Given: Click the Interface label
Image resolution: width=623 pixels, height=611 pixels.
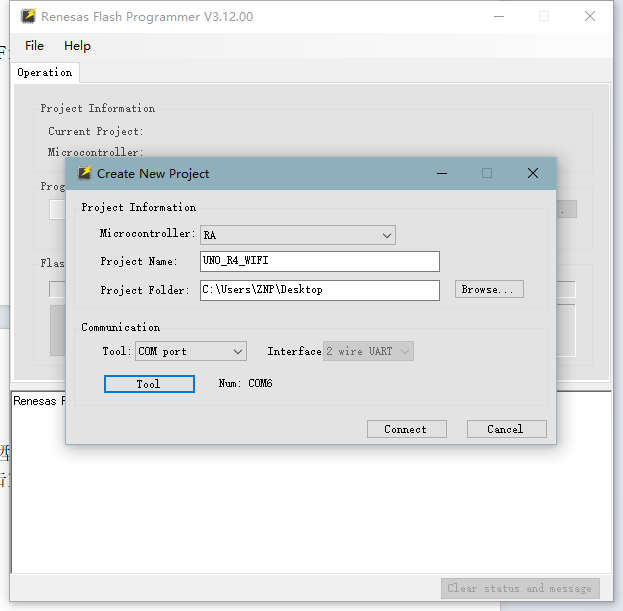Looking at the screenshot, I should pyautogui.click(x=294, y=351).
